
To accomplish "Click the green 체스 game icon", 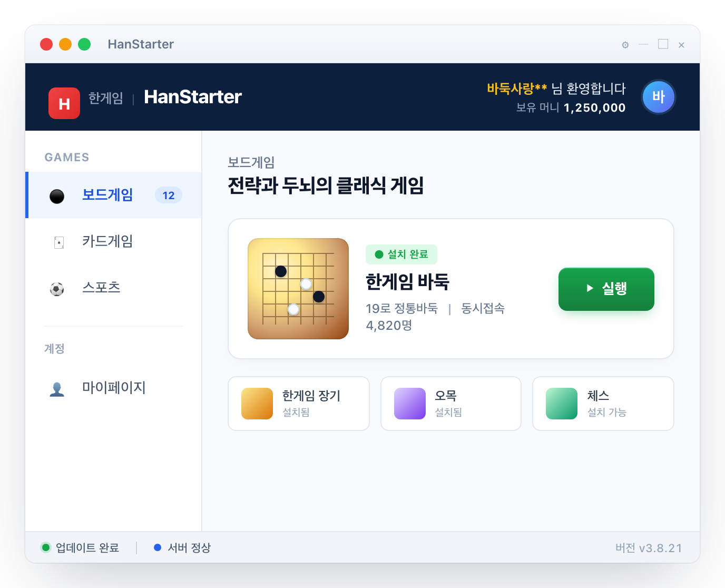I will [x=562, y=404].
